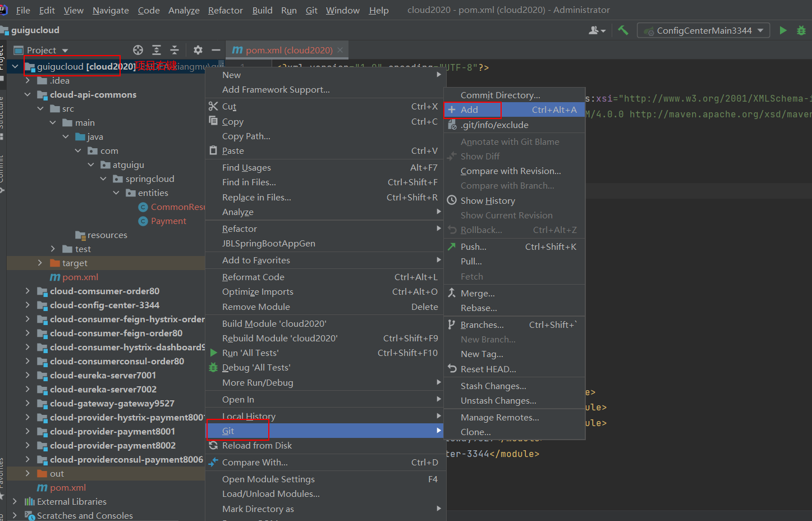Select Payment class in entities package
The height and width of the screenshot is (521, 812).
pyautogui.click(x=168, y=221)
